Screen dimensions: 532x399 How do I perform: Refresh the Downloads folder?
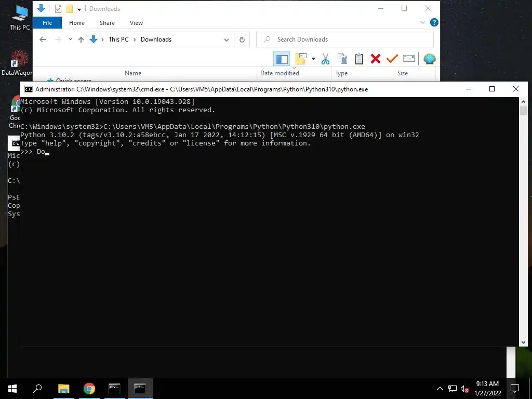click(x=242, y=39)
